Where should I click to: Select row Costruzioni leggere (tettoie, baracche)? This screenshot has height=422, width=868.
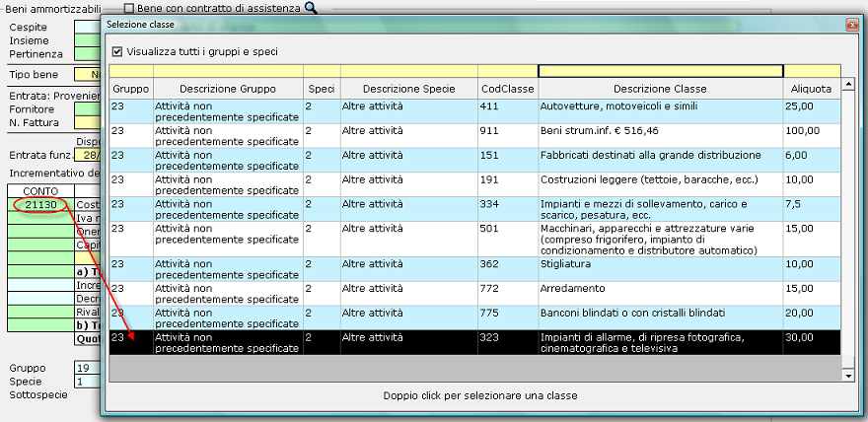click(475, 184)
